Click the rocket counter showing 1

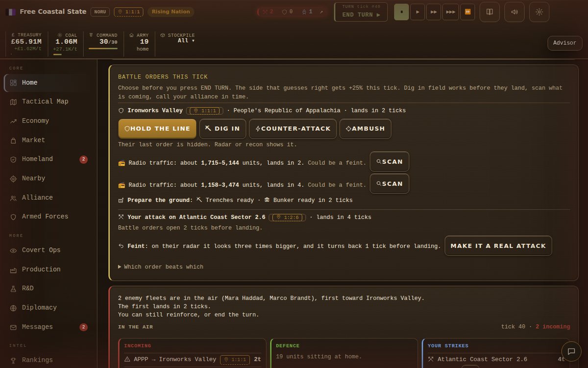pos(307,12)
